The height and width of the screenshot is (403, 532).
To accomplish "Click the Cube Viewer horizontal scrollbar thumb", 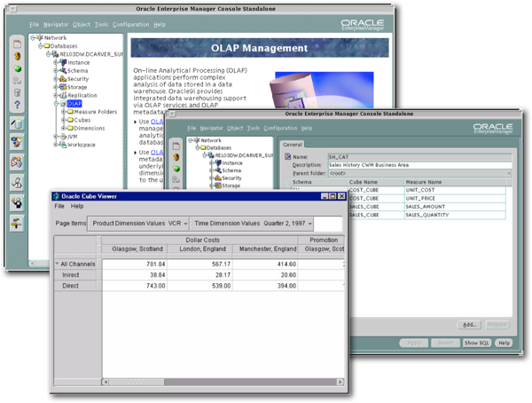I will (x=137, y=382).
